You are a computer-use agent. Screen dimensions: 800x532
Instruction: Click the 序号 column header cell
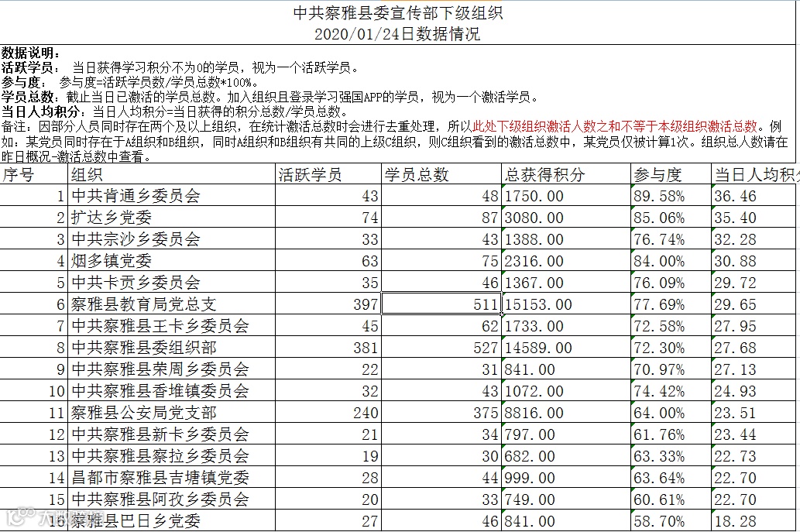[33, 175]
